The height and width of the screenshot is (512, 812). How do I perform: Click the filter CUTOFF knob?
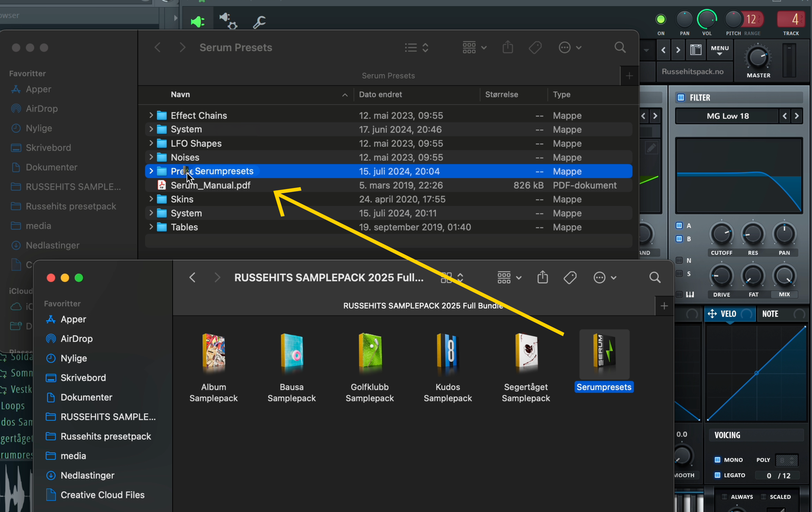pyautogui.click(x=721, y=234)
